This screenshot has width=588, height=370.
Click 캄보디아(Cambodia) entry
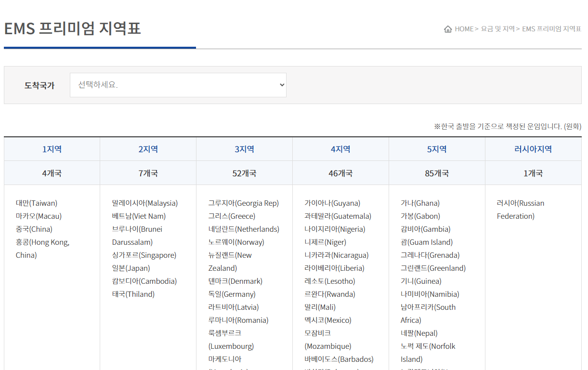point(144,281)
